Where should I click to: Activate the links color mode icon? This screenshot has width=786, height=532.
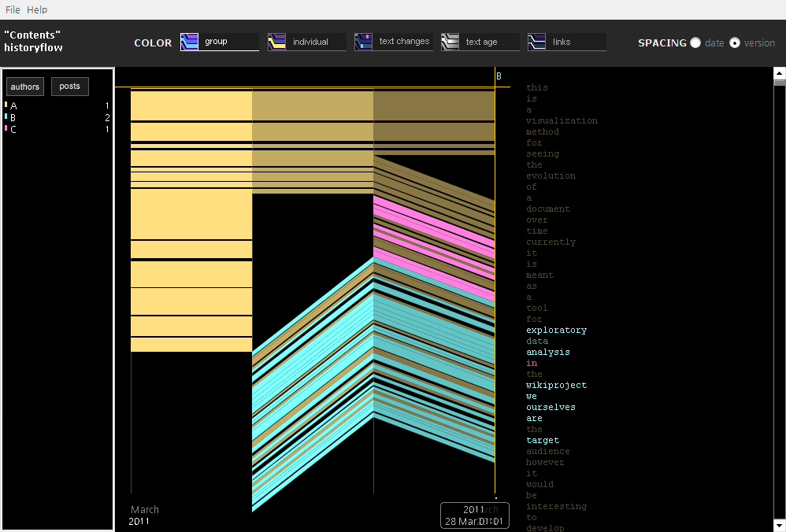pyautogui.click(x=536, y=42)
